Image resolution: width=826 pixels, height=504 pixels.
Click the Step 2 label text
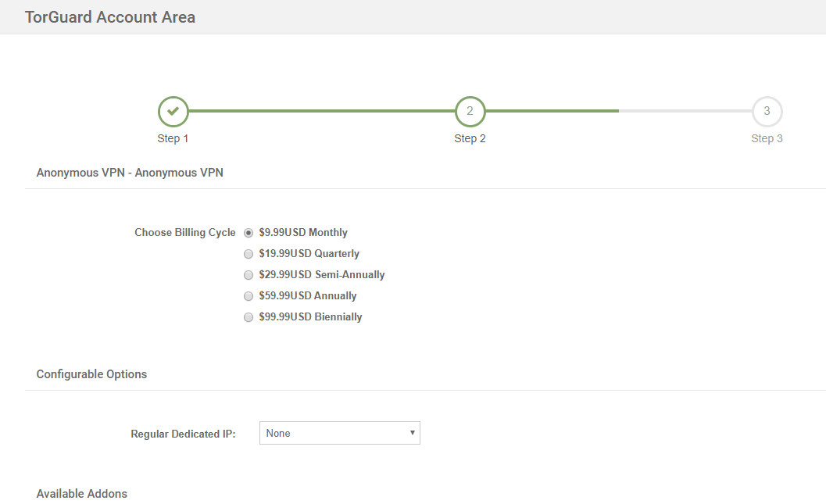click(470, 138)
